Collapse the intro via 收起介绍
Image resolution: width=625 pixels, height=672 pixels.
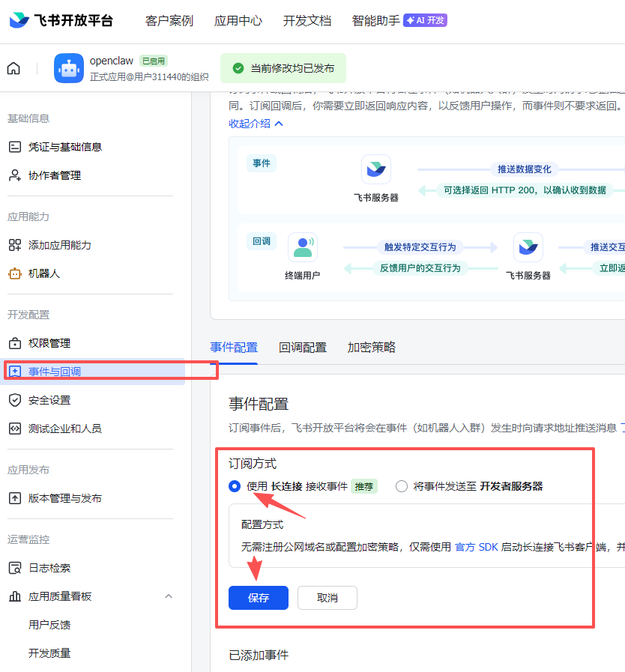256,124
